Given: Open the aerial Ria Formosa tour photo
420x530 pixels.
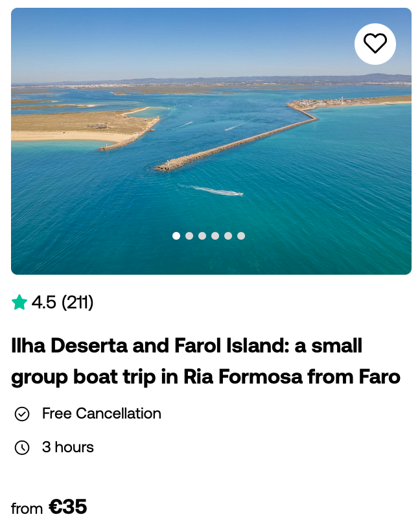Looking at the screenshot, I should click(x=211, y=141).
